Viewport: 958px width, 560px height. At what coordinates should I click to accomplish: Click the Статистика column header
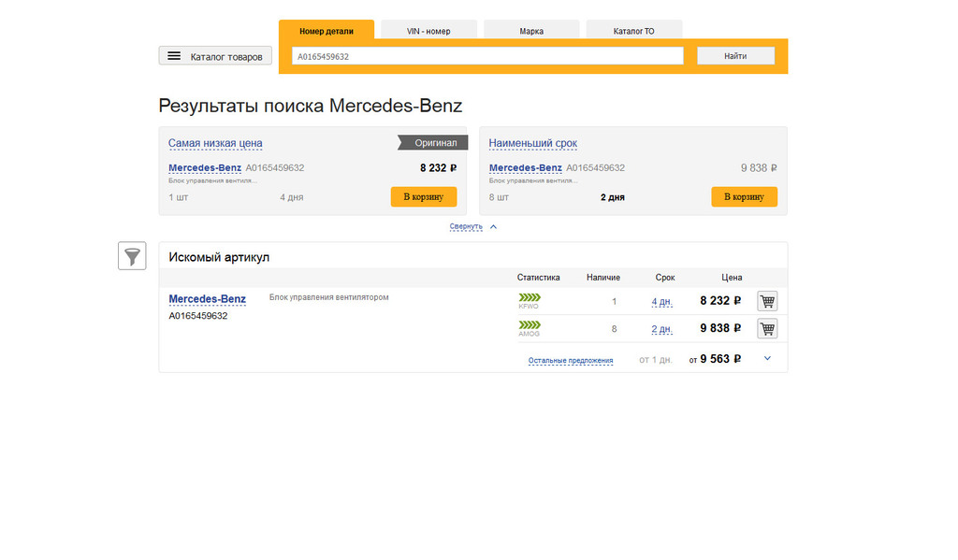tap(538, 278)
